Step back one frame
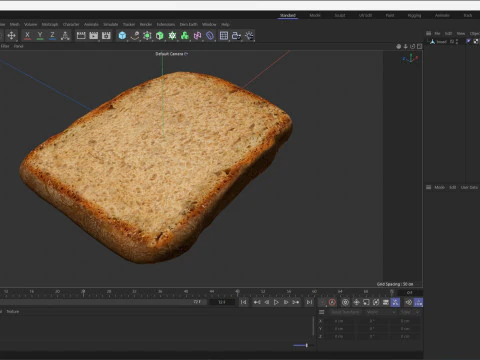Image resolution: width=480 pixels, height=360 pixels. pos(267,302)
